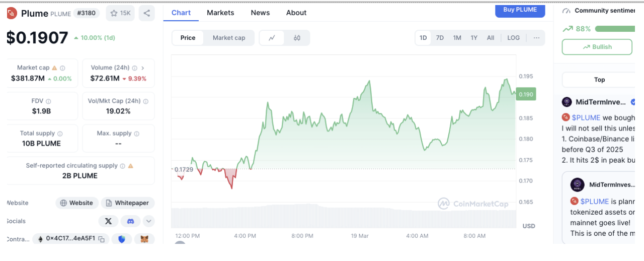
Task: Click the share icon button
Action: 146,13
